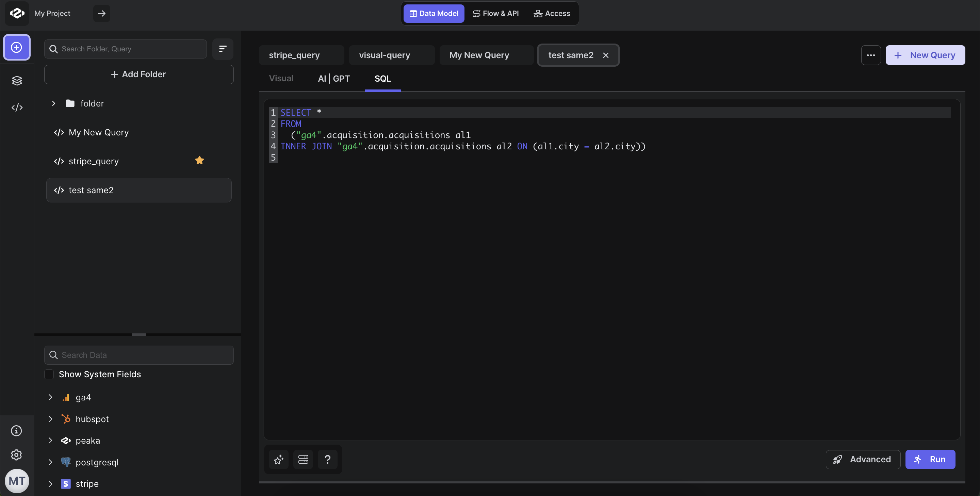Click the Add Folder button
Viewport: 980px width, 496px height.
pos(139,74)
